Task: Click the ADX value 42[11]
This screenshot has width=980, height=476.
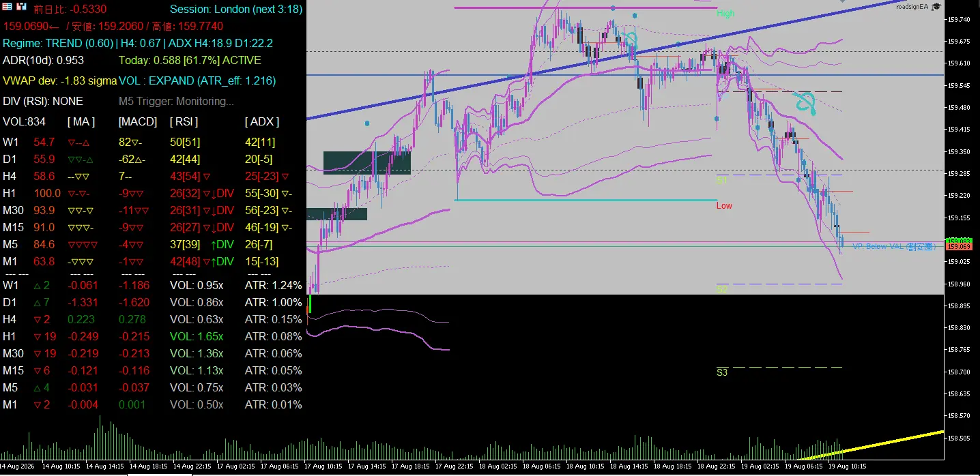Action: point(260,142)
